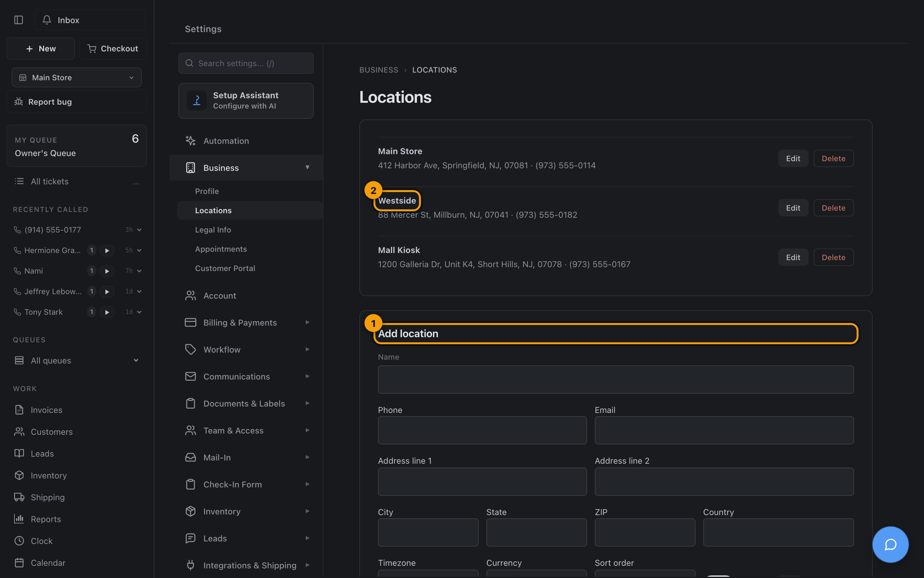Click the Customers people icon

coord(19,432)
